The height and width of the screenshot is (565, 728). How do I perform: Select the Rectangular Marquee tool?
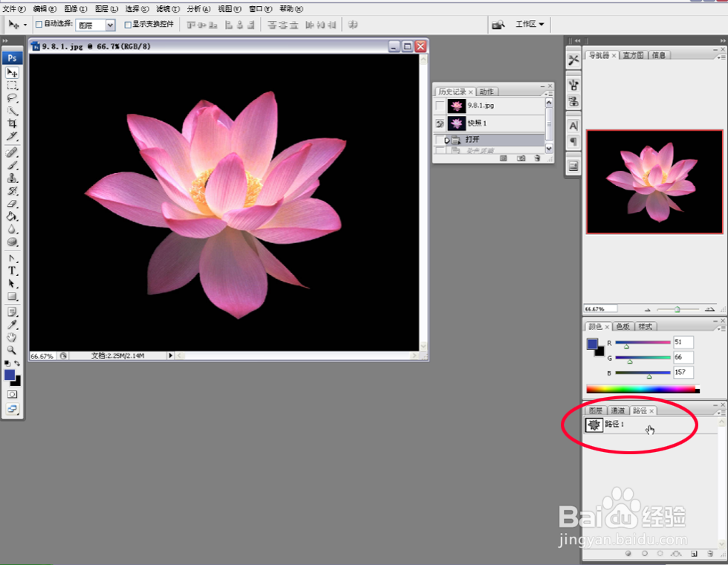pos(12,85)
